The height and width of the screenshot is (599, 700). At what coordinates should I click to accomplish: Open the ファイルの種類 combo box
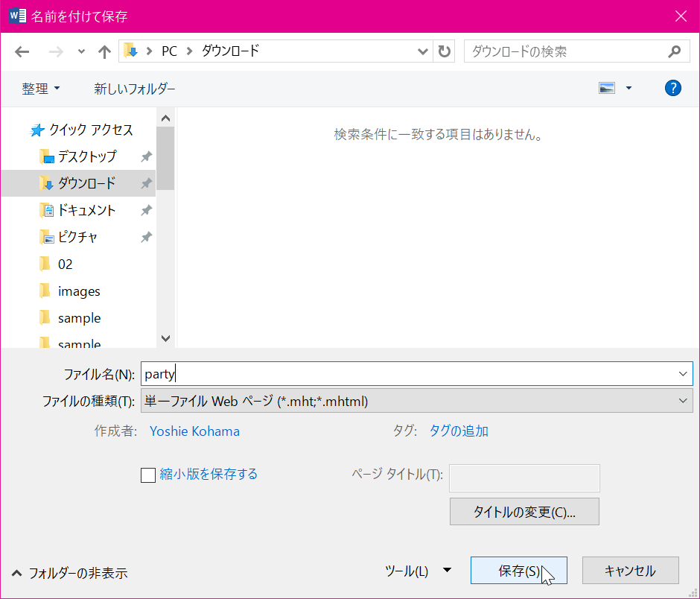click(x=417, y=401)
